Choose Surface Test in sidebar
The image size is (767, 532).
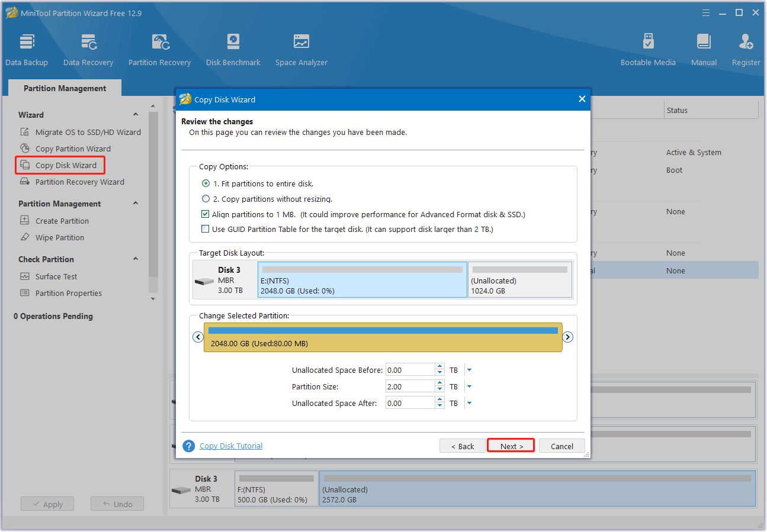pos(56,276)
